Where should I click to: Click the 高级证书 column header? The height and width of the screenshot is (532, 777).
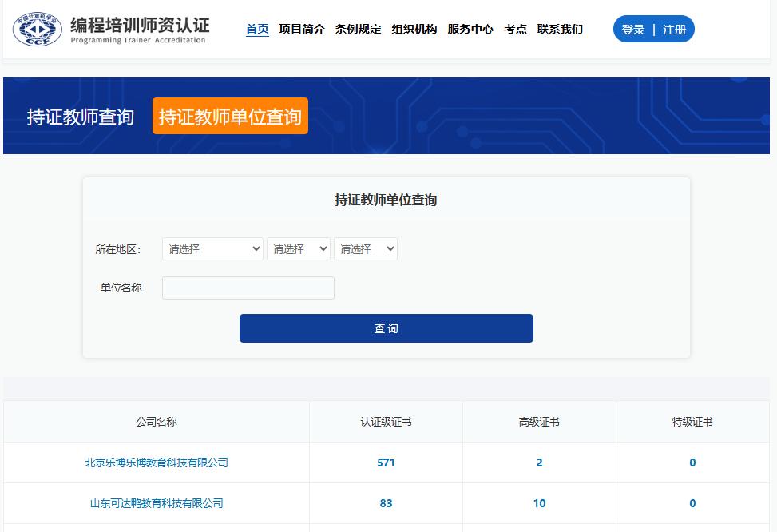tap(539, 422)
